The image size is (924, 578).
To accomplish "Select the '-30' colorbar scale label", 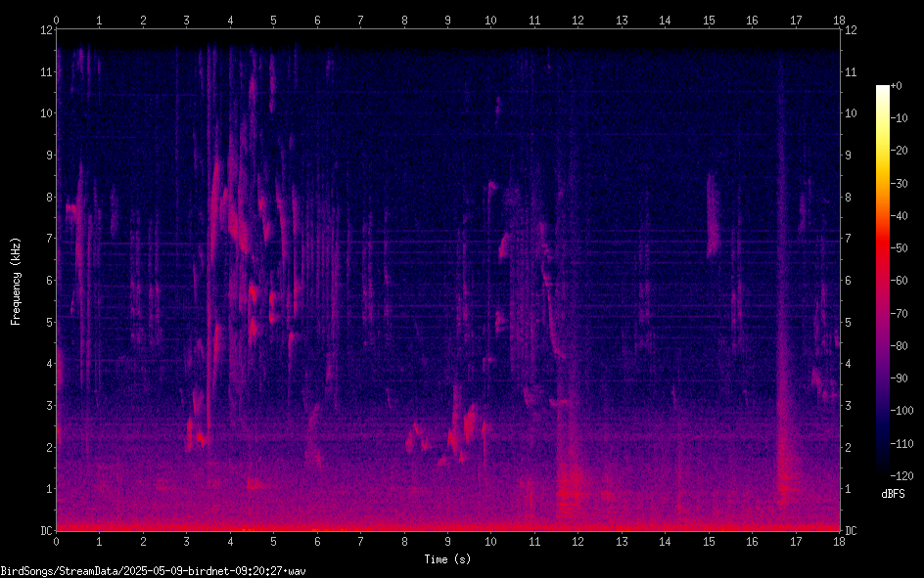I will [900, 184].
